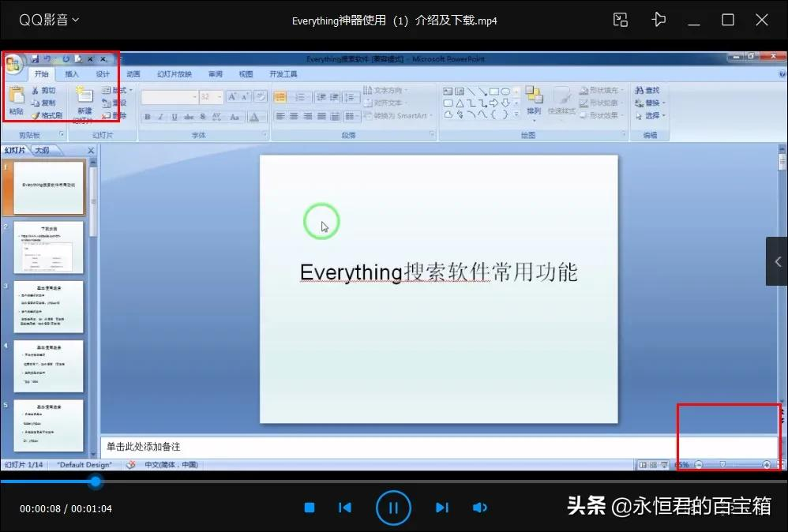This screenshot has height=532, width=788.
Task: Click the 排列 arrange icon
Action: (535, 100)
